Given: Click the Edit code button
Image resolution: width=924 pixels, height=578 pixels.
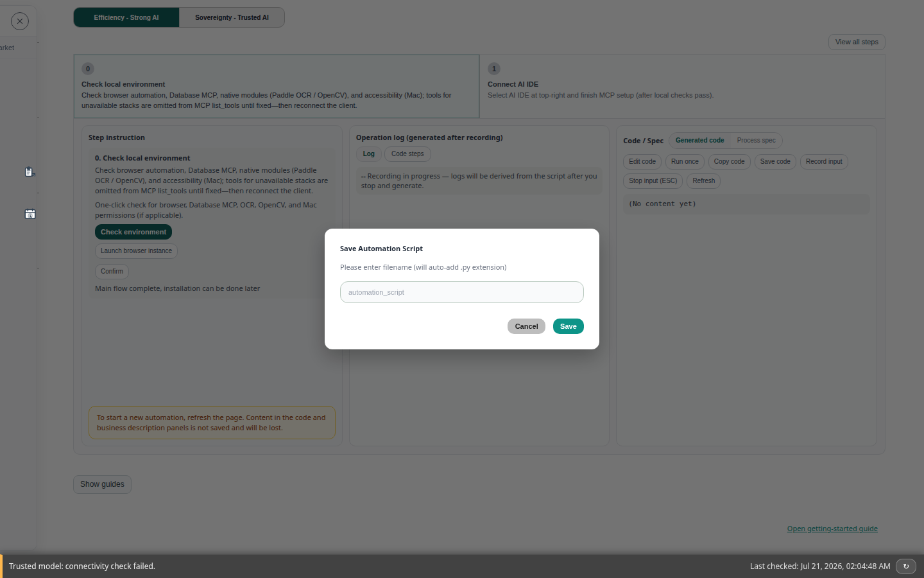Looking at the screenshot, I should [x=642, y=162].
